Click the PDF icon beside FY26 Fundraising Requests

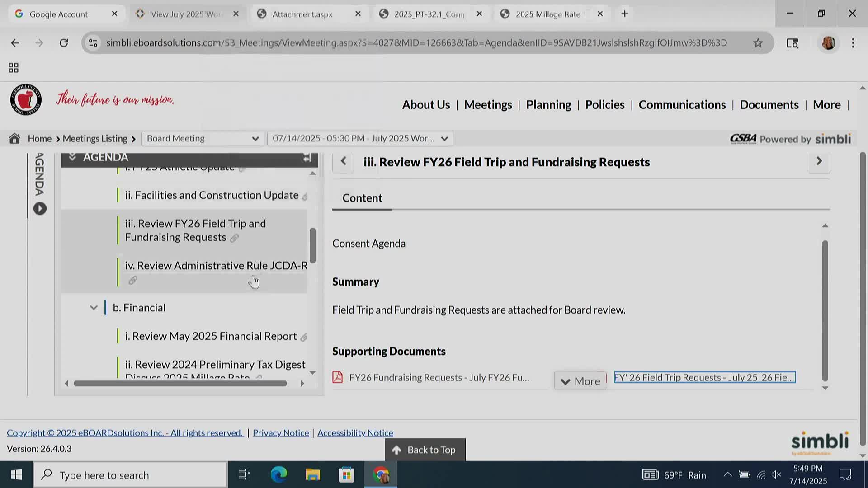337,377
